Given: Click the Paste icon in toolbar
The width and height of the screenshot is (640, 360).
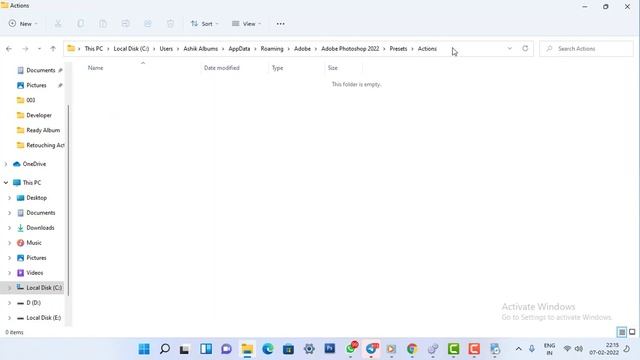Looking at the screenshot, I should point(103,24).
